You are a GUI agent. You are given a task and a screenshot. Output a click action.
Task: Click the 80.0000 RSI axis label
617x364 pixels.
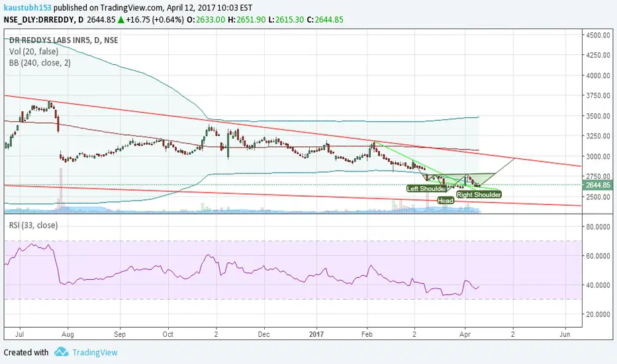(598, 226)
